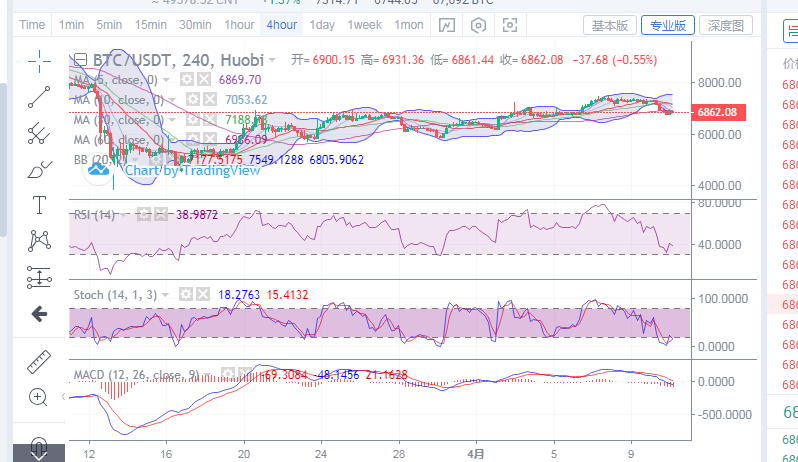Select the 30min interval
Viewport: 798px width, 462px height.
tap(195, 25)
